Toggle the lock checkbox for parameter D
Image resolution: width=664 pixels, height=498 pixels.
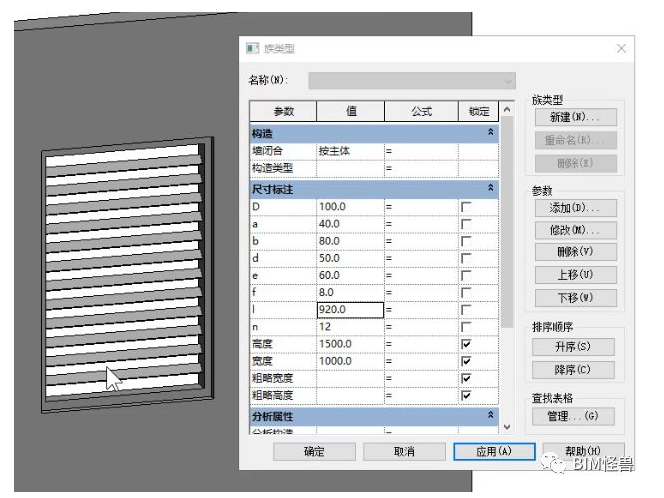(x=465, y=207)
